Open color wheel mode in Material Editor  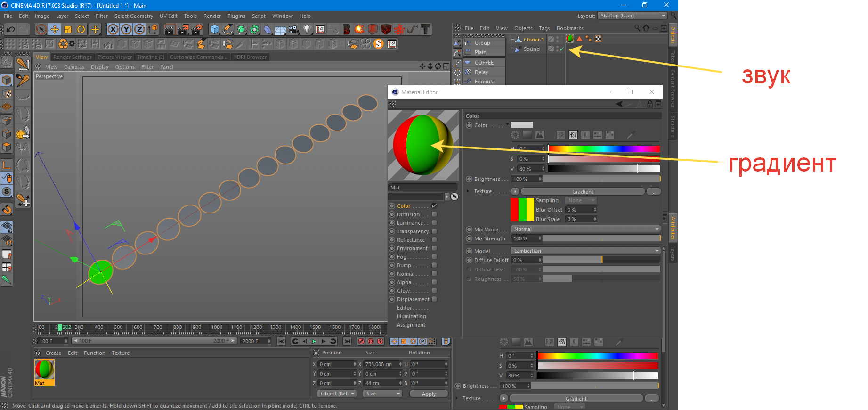pyautogui.click(x=515, y=135)
